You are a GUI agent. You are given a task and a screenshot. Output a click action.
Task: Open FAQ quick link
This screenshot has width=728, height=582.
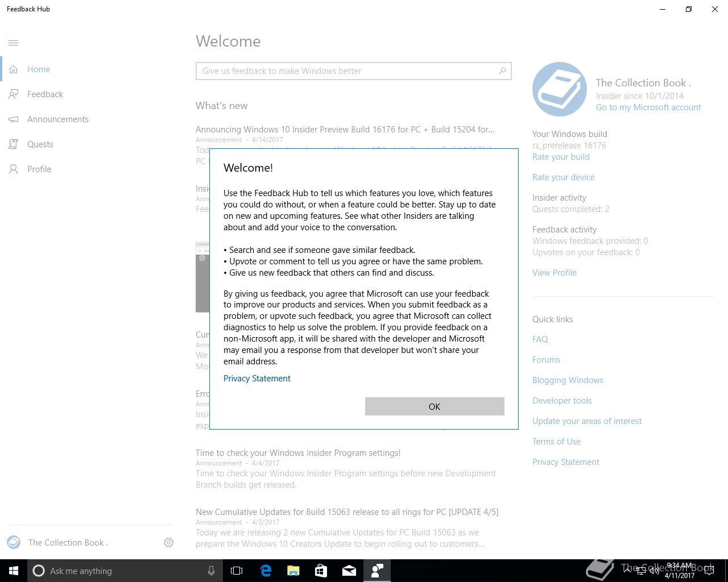[540, 339]
